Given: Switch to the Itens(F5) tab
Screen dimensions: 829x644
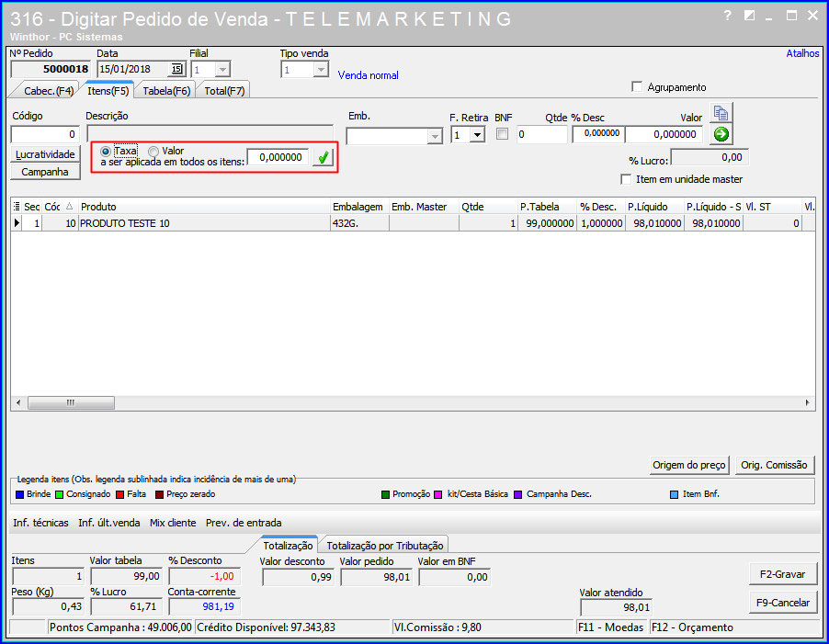Looking at the screenshot, I should coord(108,91).
